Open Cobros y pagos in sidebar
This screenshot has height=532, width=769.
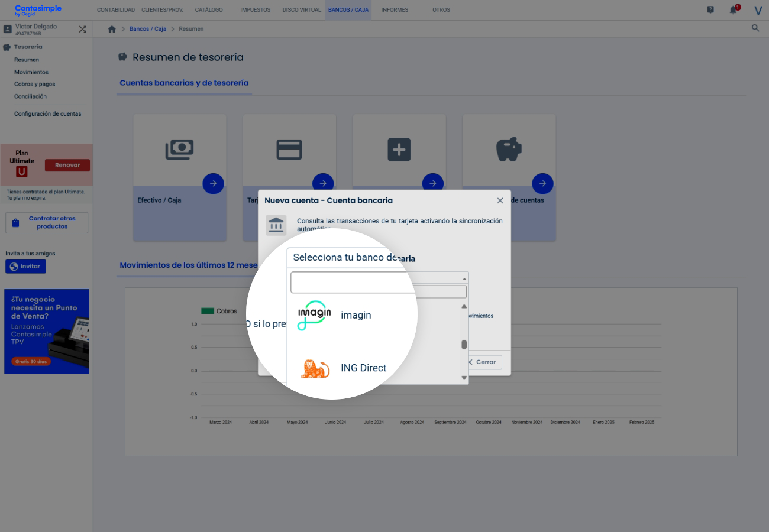click(35, 84)
